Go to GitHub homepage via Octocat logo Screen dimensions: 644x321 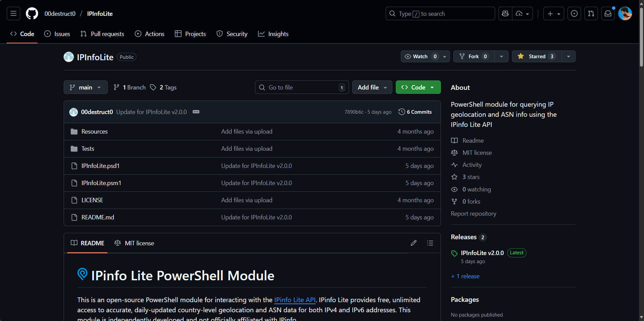(x=32, y=13)
